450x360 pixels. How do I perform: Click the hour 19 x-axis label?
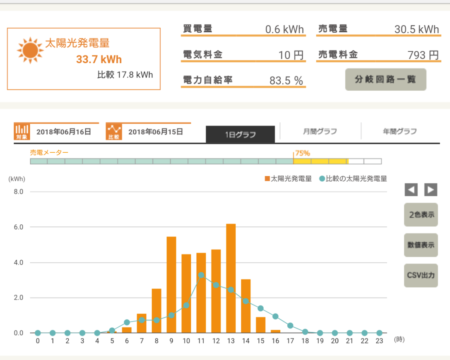[x=320, y=341]
